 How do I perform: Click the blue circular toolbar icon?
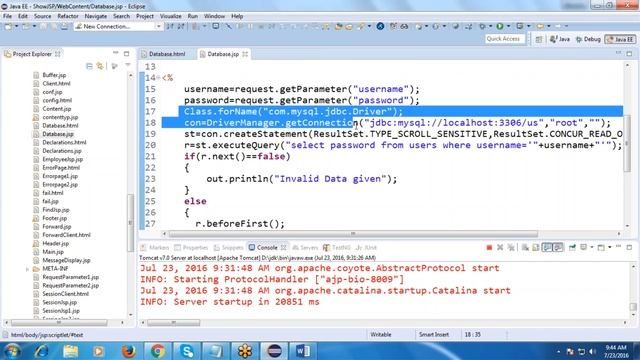point(380,26)
